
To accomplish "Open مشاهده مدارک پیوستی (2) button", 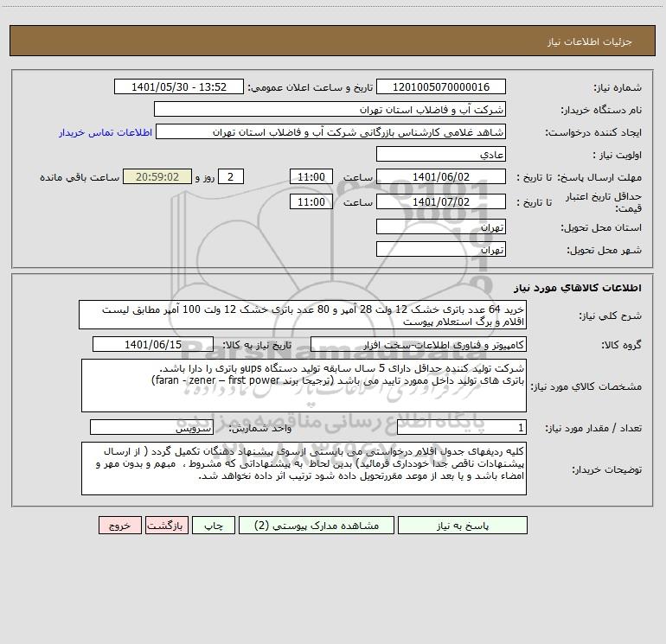I will click(x=317, y=526).
